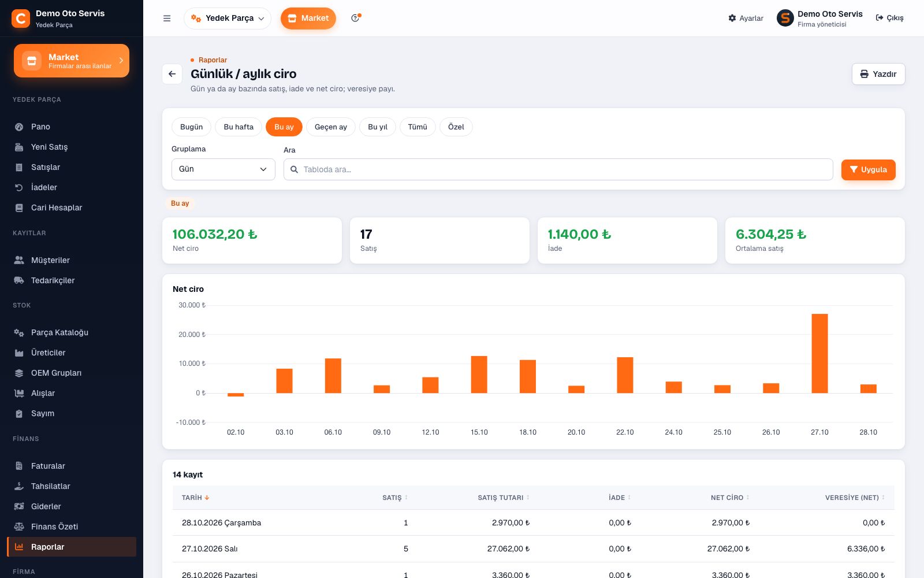This screenshot has width=924, height=578.
Task: Click the Uygula apply button
Action: point(868,170)
